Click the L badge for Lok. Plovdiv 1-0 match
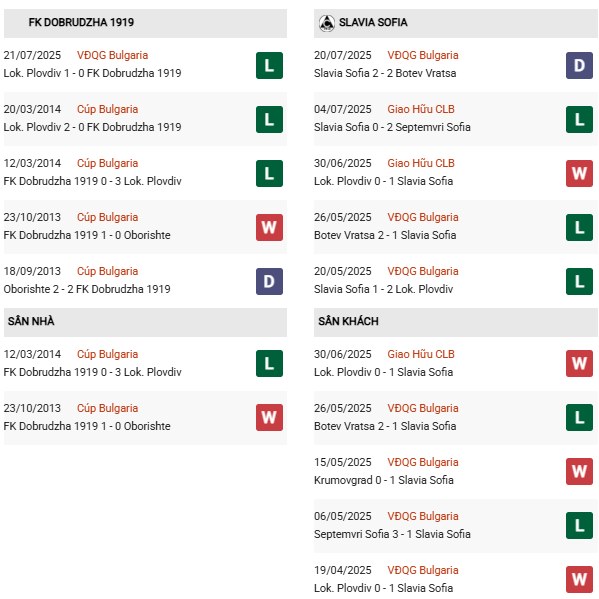 (269, 66)
